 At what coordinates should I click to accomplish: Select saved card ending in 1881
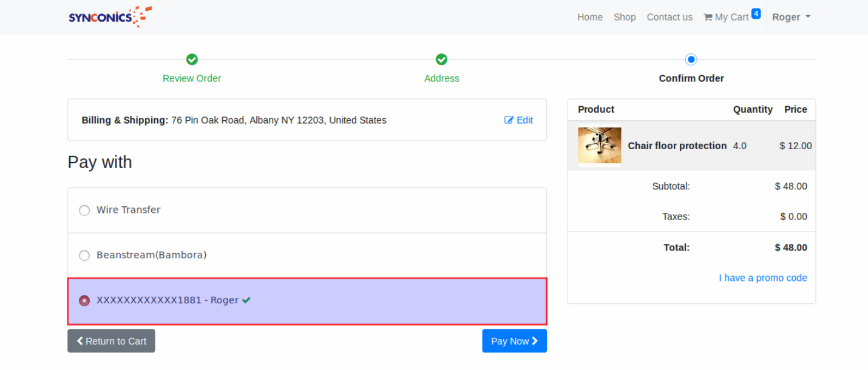84,300
